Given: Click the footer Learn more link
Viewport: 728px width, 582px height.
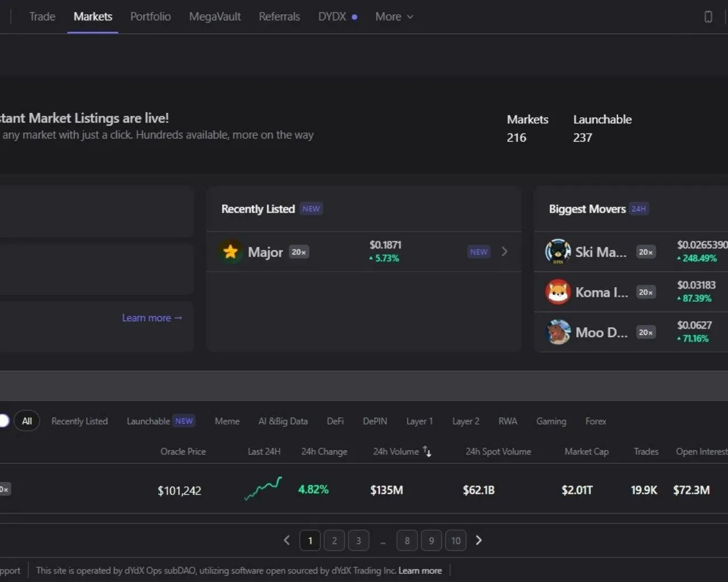Looking at the screenshot, I should [420, 571].
